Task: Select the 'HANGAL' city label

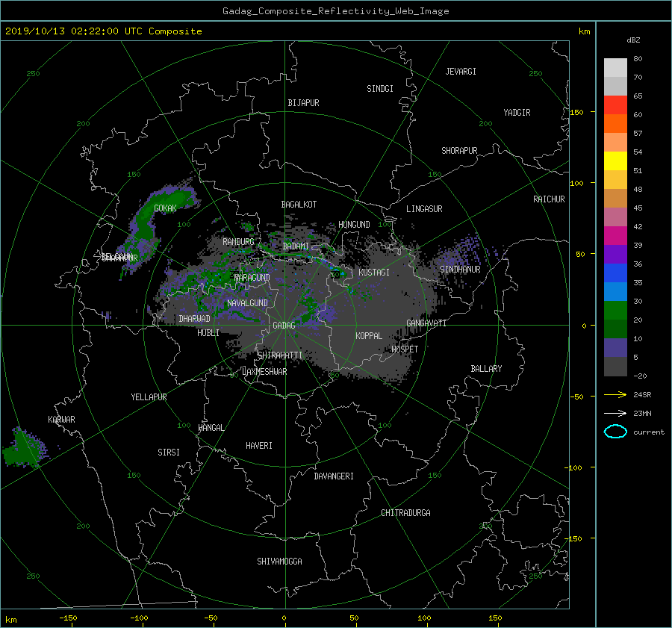Action: click(x=211, y=428)
